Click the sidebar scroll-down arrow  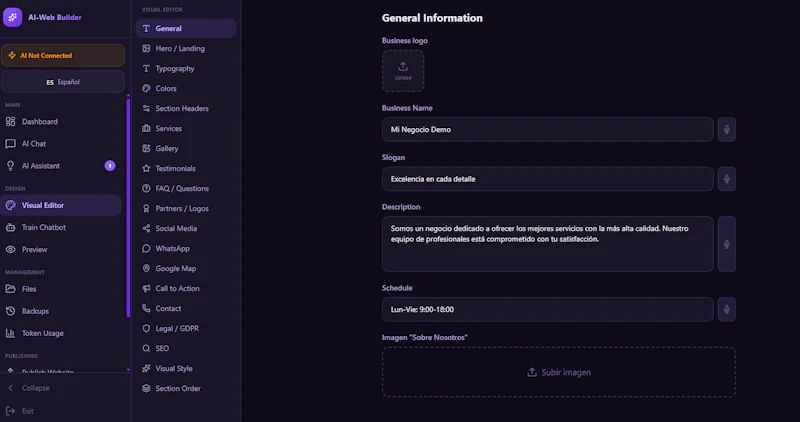pyautogui.click(x=128, y=369)
